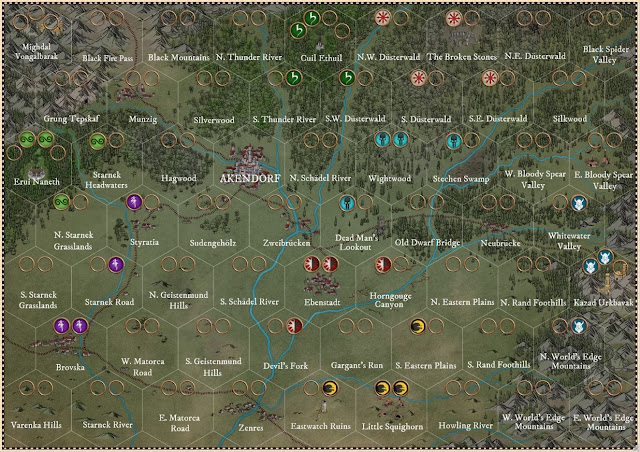Click the Silkwood label
The height and width of the screenshot is (452, 640).
pyautogui.click(x=570, y=119)
